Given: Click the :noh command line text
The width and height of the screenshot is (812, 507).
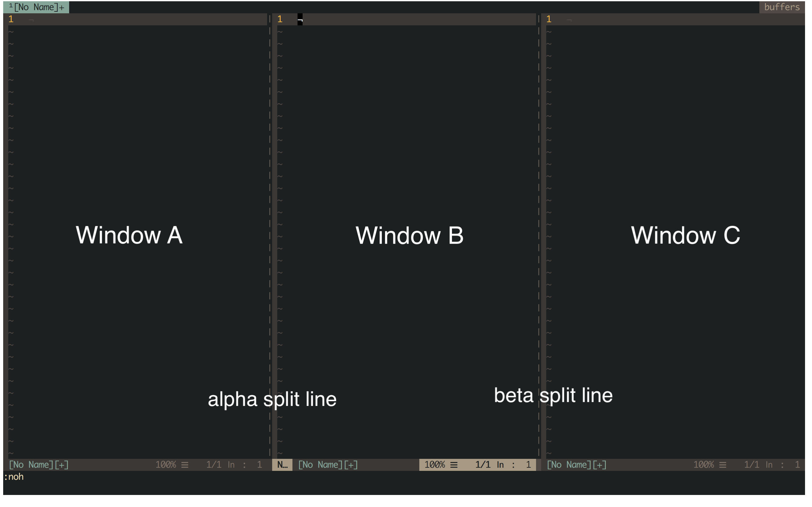Looking at the screenshot, I should click(x=14, y=477).
